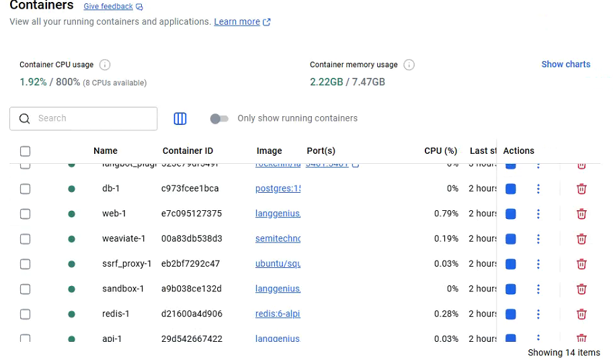
Task: Click container ID e7c095127375
Action: pos(192,214)
